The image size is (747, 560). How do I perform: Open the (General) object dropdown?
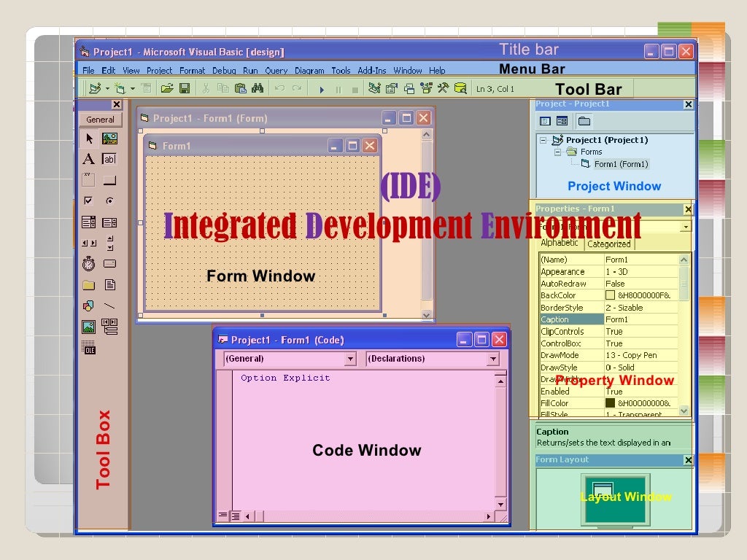351,359
